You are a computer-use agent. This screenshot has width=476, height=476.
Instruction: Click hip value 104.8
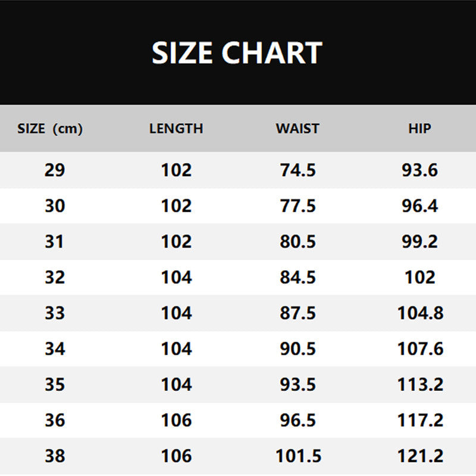420,313
